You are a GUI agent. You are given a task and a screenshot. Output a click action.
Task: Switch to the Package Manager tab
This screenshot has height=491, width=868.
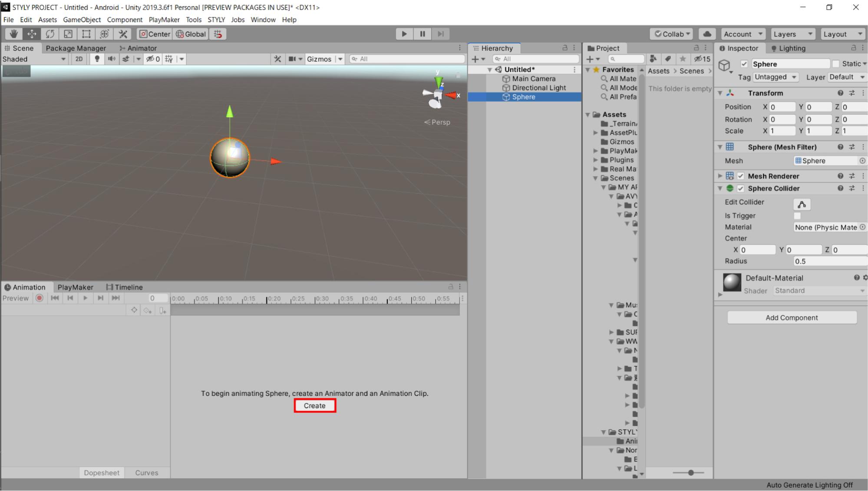[x=76, y=48]
